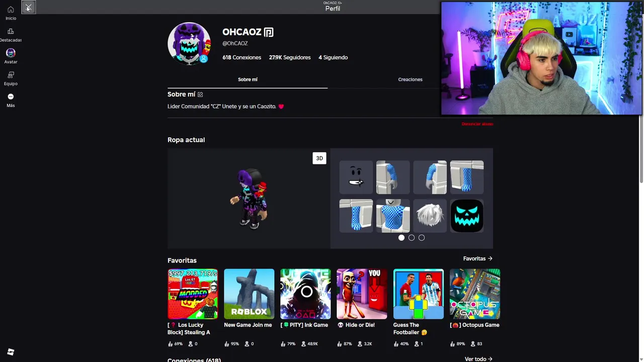The height and width of the screenshot is (362, 644).
Task: Click the avatar preview figure
Action: 249,199
